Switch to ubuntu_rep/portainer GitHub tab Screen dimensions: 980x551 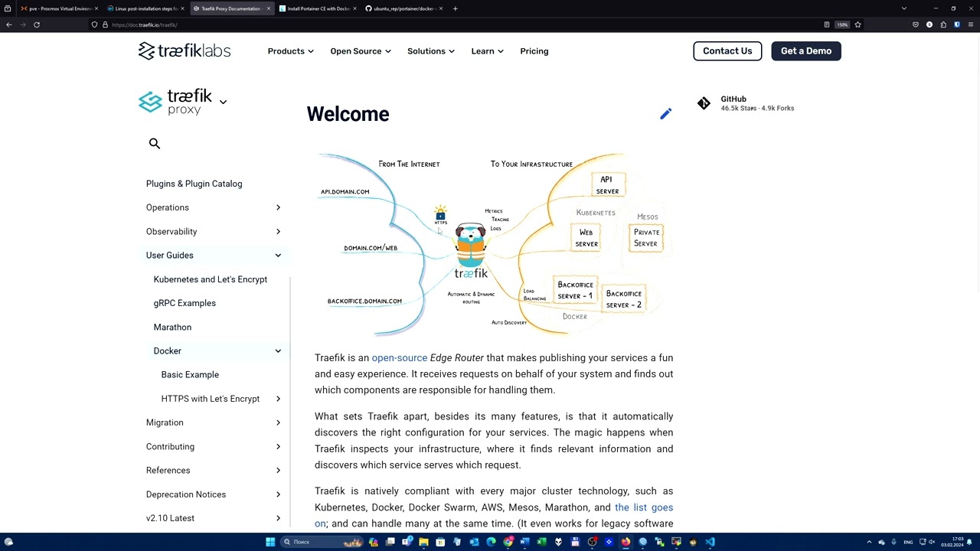[402, 8]
